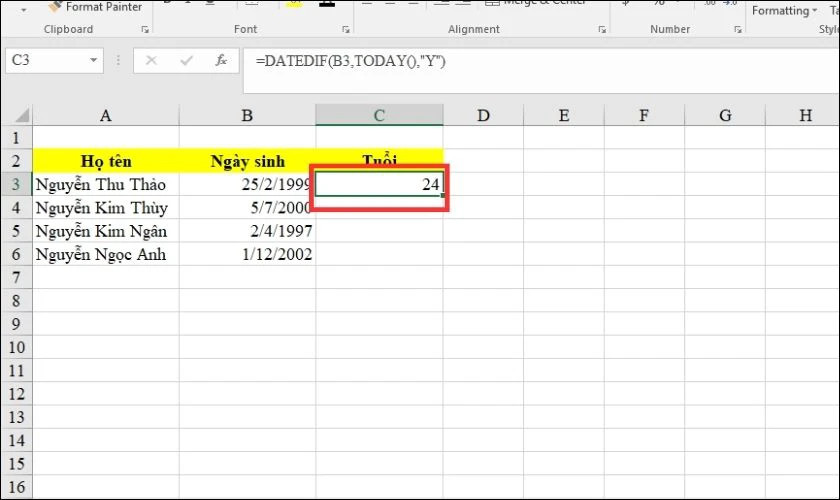Select row 6 header
Screen dimensions: 840x500
pos(16,254)
